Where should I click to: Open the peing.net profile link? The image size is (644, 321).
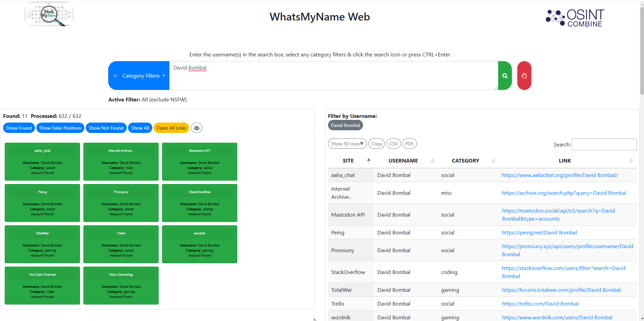point(539,232)
